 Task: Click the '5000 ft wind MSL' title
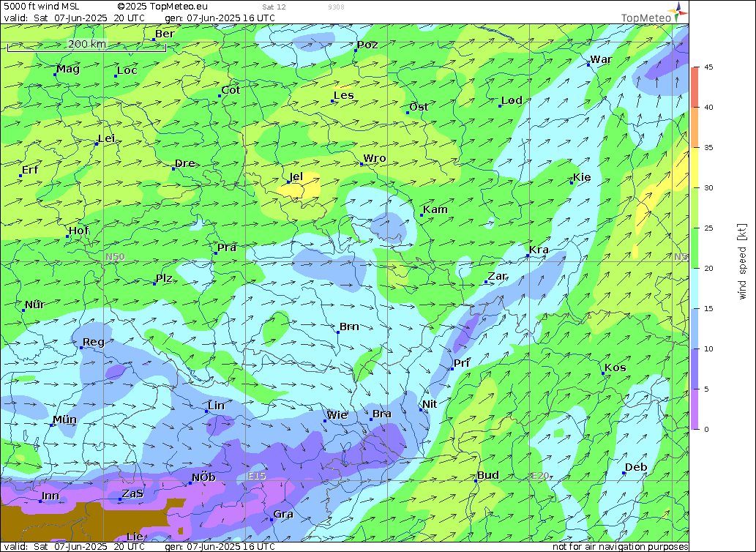point(42,7)
